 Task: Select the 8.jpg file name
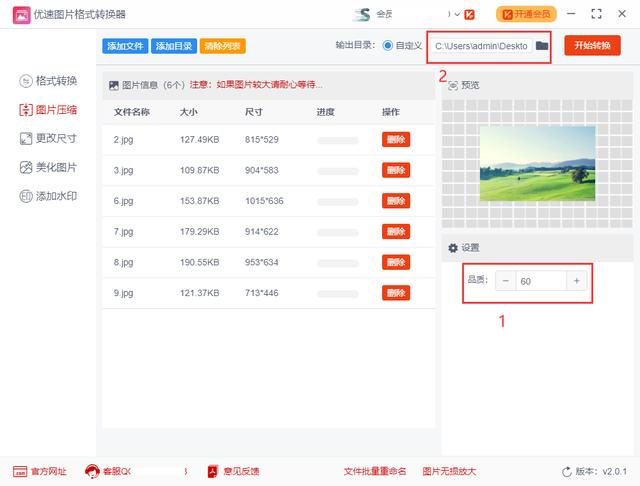123,262
